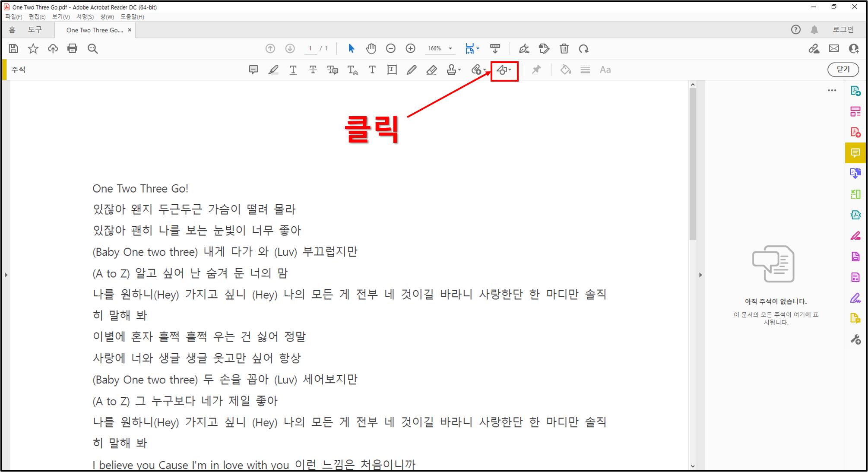
Task: Bookmark file with star icon
Action: [33, 49]
